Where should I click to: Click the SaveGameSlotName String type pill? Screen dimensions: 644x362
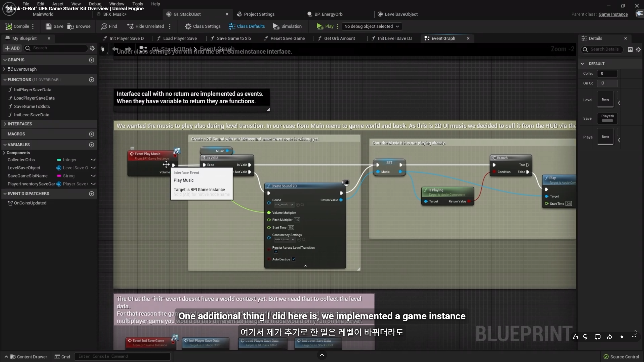tap(66, 176)
